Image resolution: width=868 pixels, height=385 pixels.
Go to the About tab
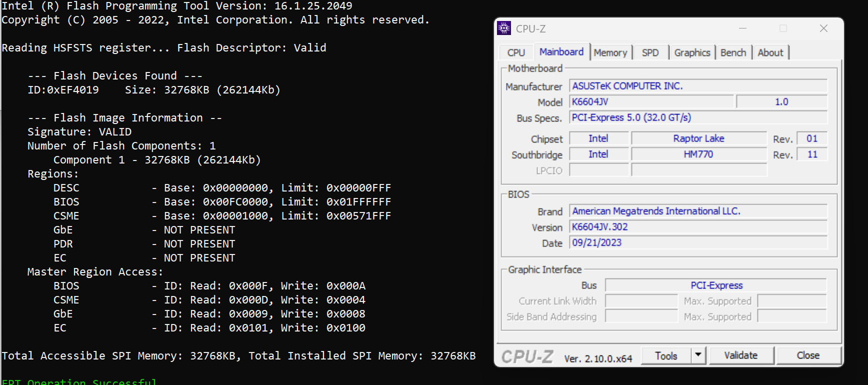pyautogui.click(x=770, y=52)
